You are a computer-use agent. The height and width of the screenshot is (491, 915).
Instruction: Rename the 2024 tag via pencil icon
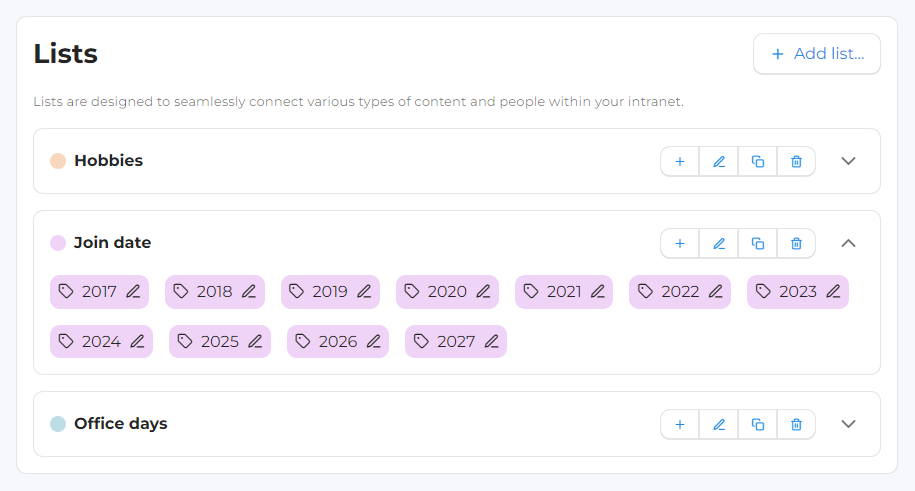click(138, 342)
